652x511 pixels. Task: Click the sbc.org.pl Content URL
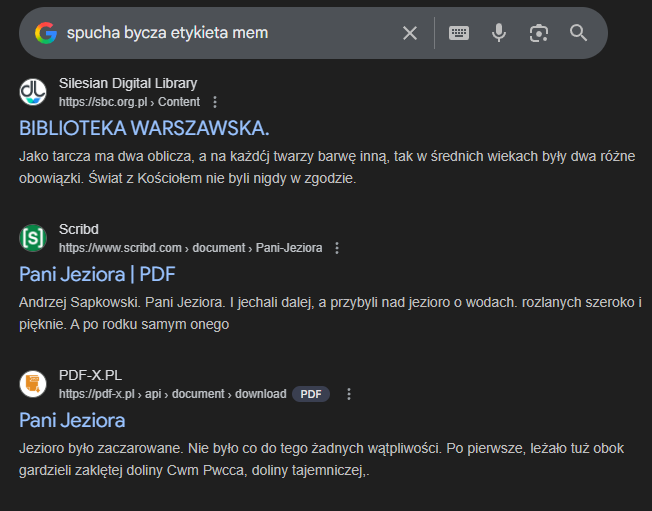click(x=129, y=102)
